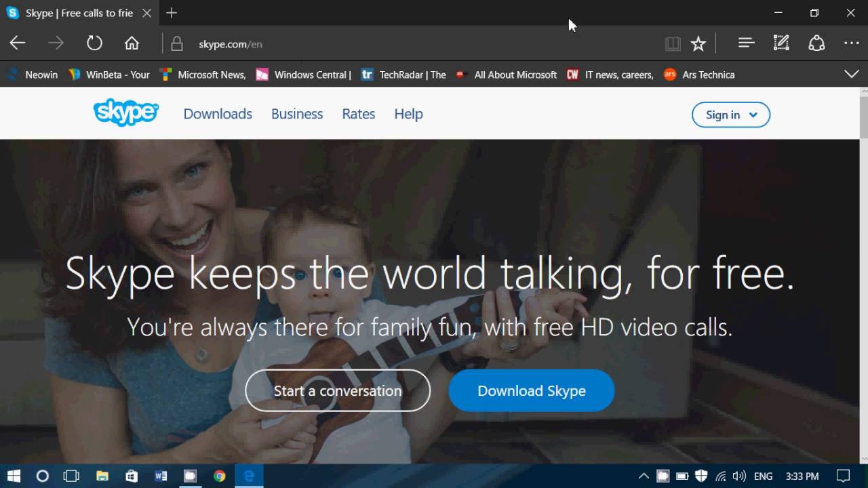Open the Hub three-lines icon
Viewport: 868px width, 488px height.
click(746, 43)
